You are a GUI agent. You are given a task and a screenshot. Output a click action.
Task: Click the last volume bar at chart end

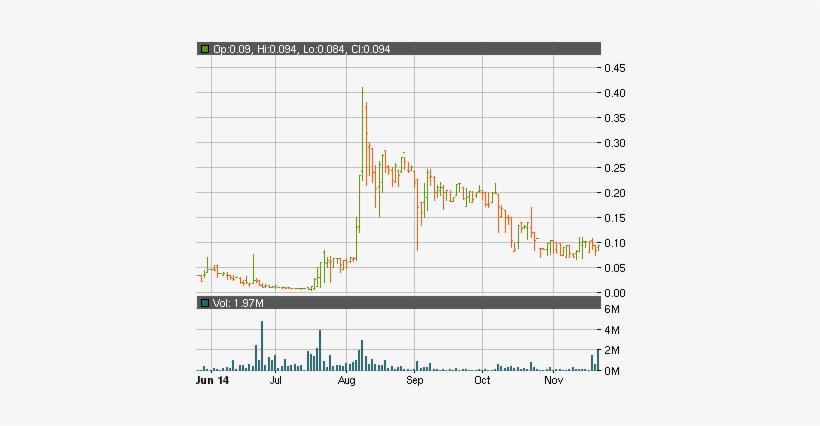[598, 360]
